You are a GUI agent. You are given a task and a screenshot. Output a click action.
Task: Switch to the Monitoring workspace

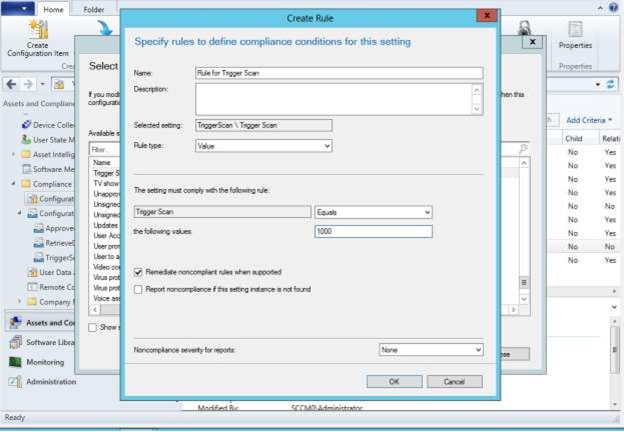[x=45, y=362]
